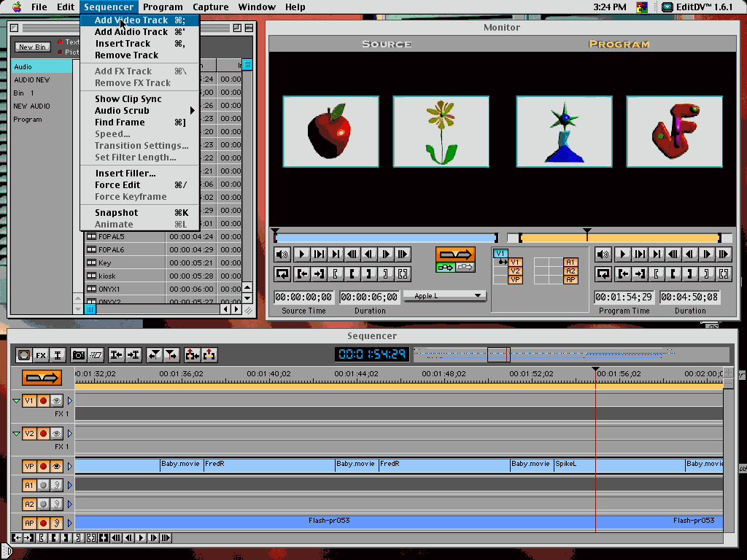Click the green overlay edit icon in Monitor
Image resolution: width=747 pixels, height=560 pixels.
pyautogui.click(x=446, y=267)
